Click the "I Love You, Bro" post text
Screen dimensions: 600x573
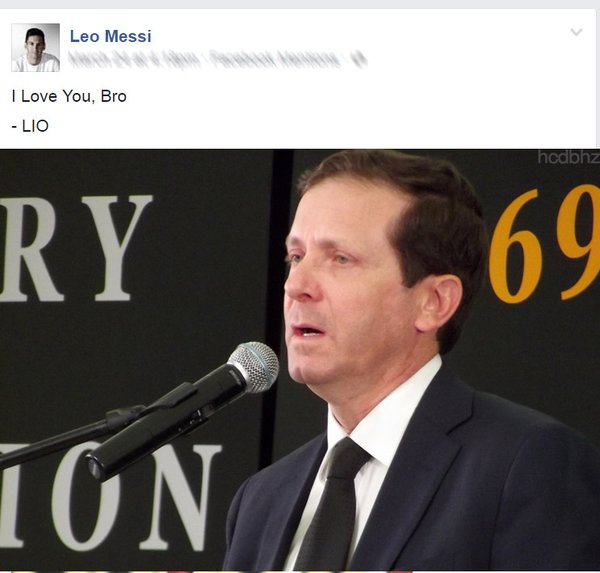[69, 96]
